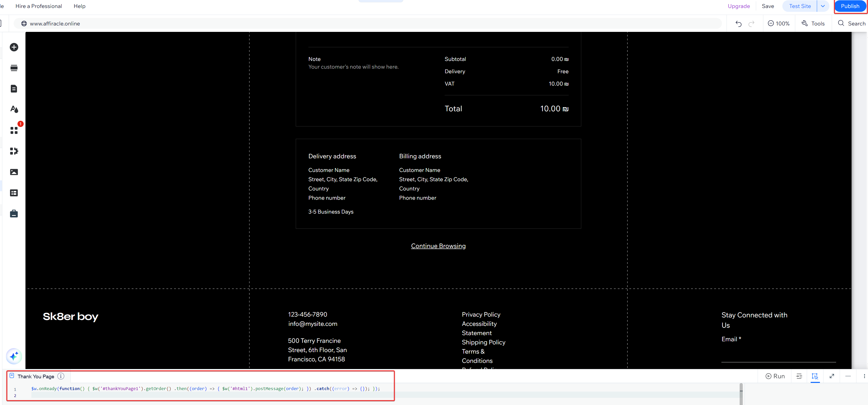The image size is (868, 405).
Task: Open the Add Elements panel
Action: (14, 47)
